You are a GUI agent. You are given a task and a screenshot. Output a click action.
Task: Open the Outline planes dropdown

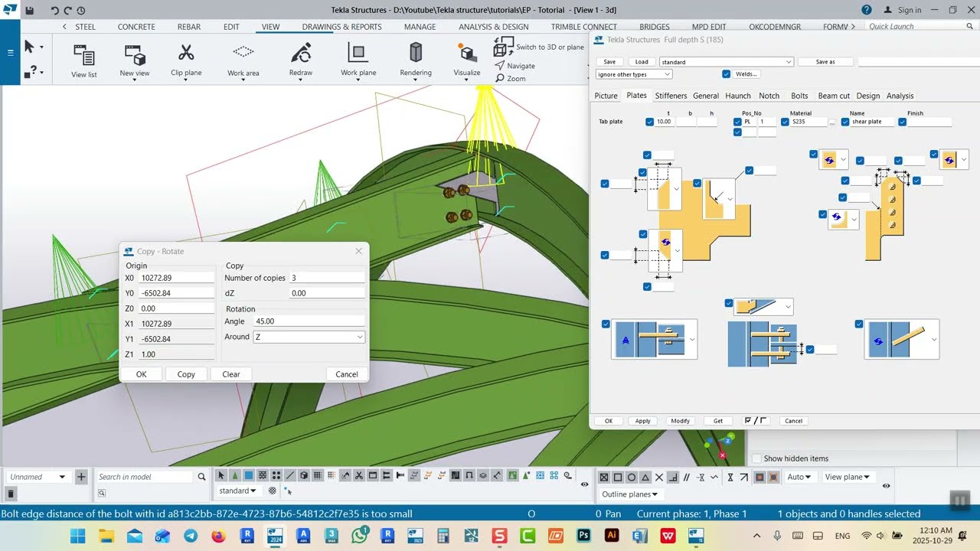(629, 494)
